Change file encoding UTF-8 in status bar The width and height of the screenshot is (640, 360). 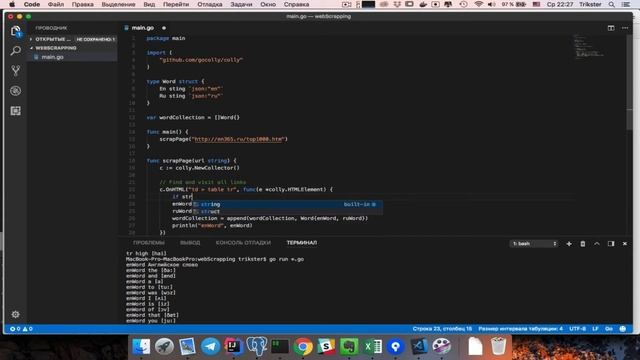pos(578,329)
